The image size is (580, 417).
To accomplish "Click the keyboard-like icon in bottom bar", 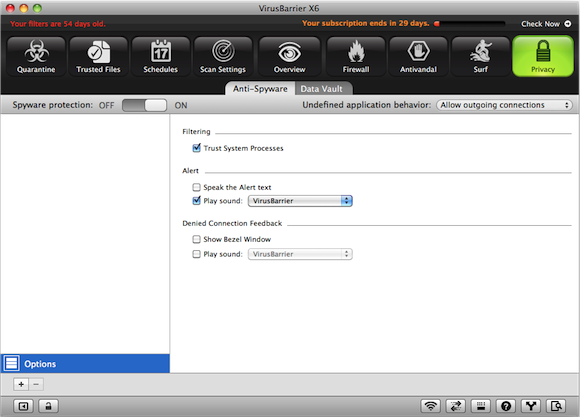I will tap(481, 406).
